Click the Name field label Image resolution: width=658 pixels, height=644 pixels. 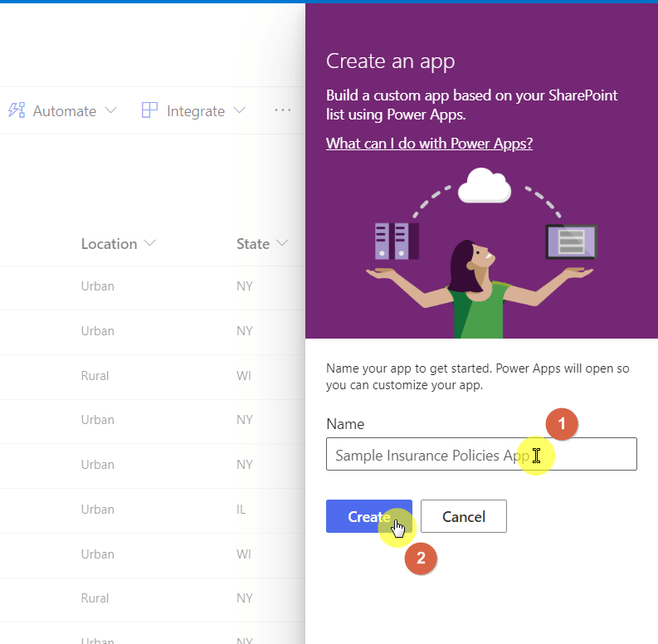pyautogui.click(x=345, y=424)
